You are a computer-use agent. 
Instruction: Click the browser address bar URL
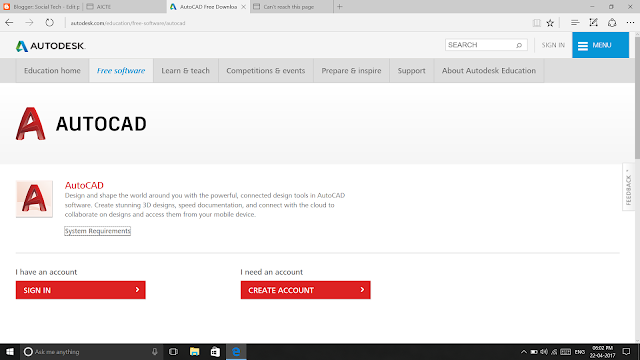click(x=128, y=23)
